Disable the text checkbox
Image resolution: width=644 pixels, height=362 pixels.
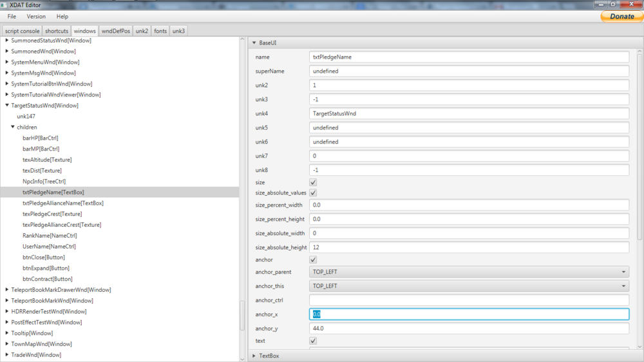[313, 341]
